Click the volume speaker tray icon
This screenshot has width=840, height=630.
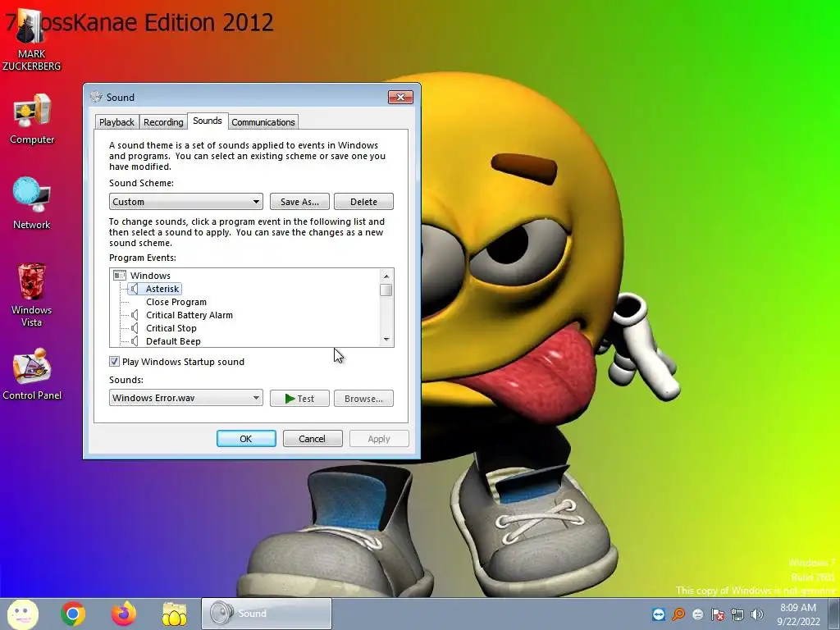(x=757, y=614)
